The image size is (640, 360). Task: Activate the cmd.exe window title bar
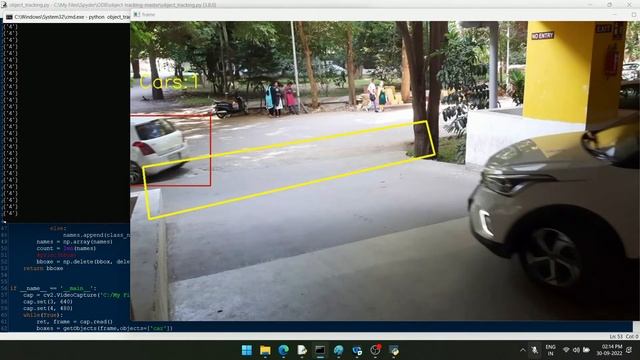(x=67, y=17)
